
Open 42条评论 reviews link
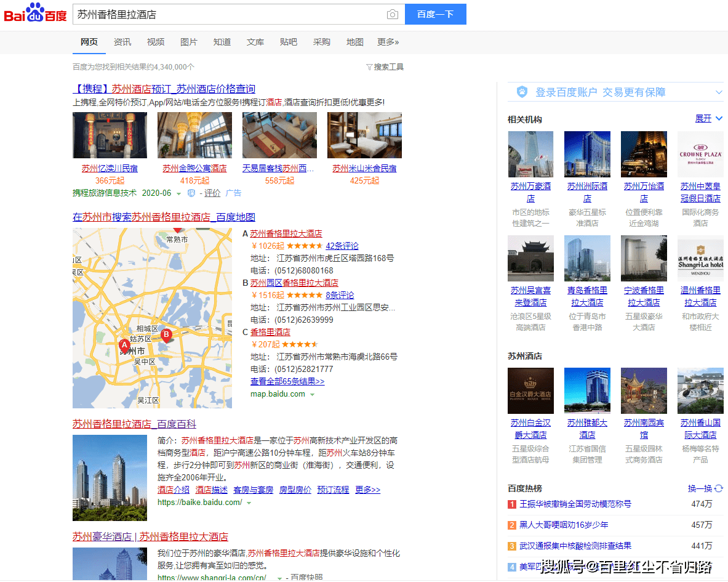[342, 246]
